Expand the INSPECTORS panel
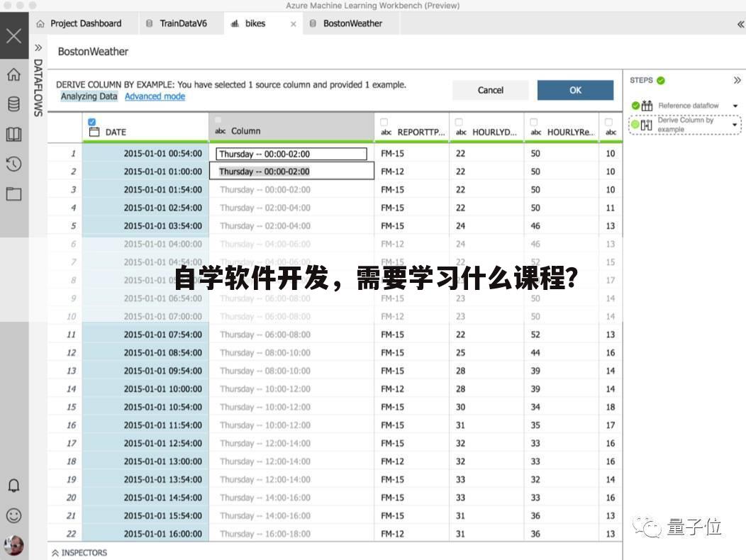 79,552
